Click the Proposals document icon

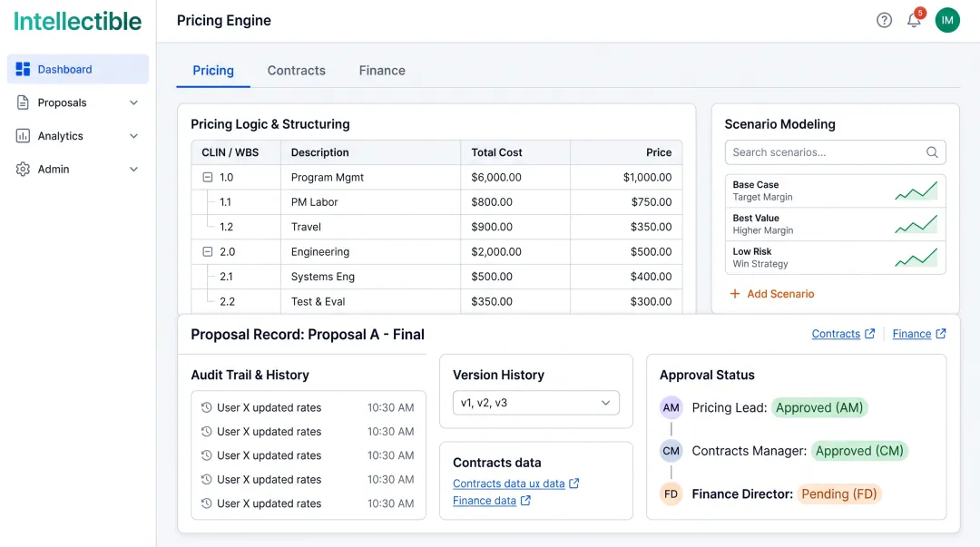[23, 103]
